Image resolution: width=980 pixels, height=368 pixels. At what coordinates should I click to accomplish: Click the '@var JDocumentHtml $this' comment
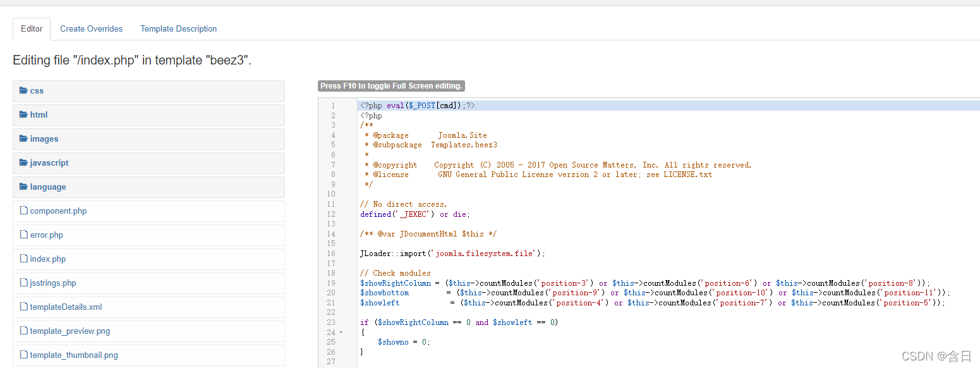(x=428, y=234)
